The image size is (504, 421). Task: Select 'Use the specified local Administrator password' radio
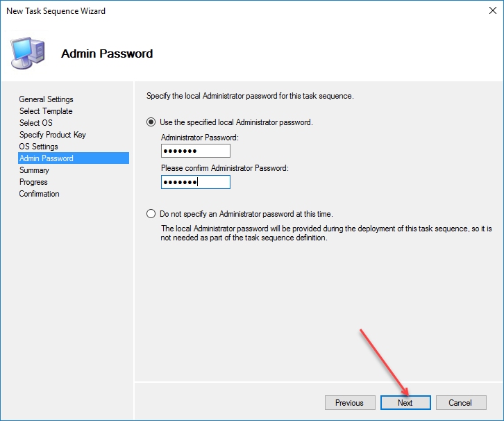[151, 122]
